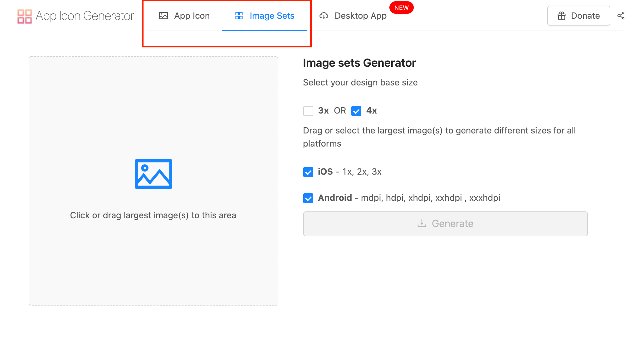The image size is (644, 343).
Task: Click the Generate button
Action: (x=445, y=224)
